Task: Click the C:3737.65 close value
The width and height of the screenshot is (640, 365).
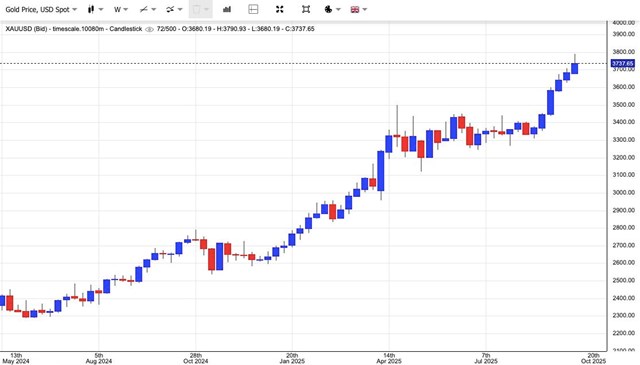Action: click(300, 29)
